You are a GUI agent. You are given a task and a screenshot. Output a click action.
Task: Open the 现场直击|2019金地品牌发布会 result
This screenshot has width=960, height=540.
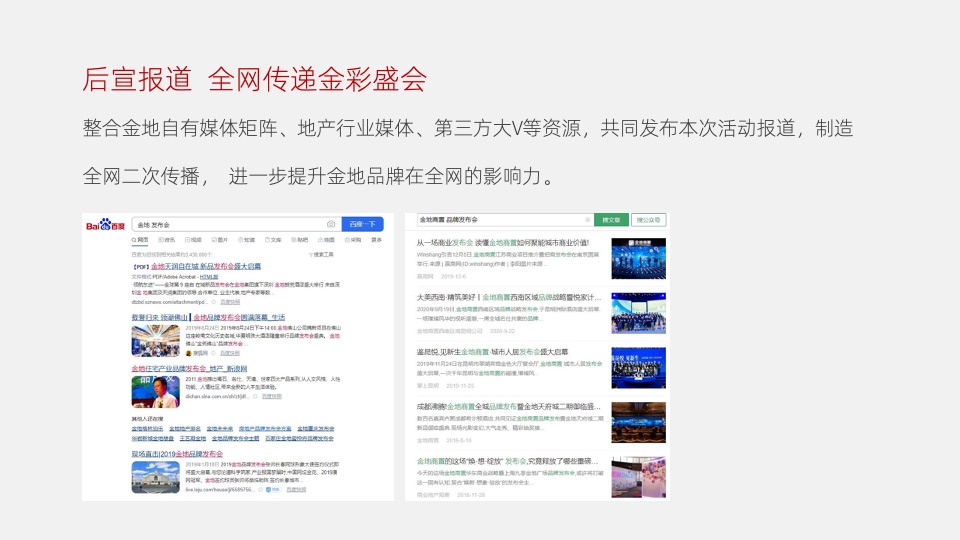pyautogui.click(x=177, y=454)
